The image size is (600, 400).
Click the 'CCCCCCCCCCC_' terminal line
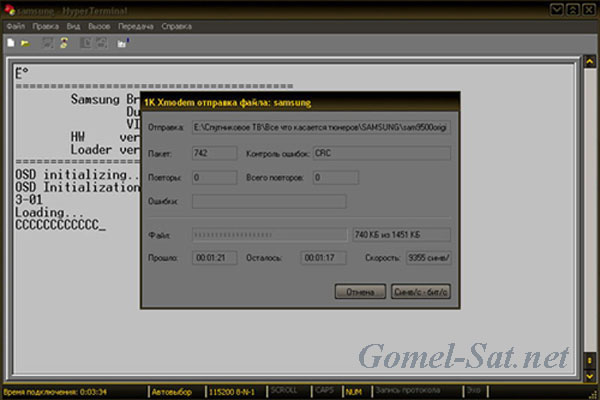[60, 225]
